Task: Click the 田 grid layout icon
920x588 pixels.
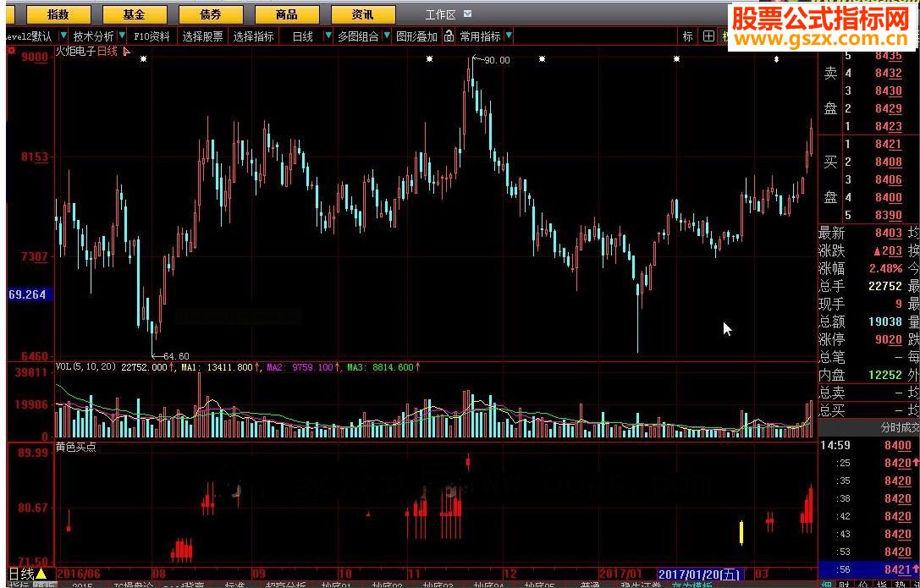Action: click(708, 36)
